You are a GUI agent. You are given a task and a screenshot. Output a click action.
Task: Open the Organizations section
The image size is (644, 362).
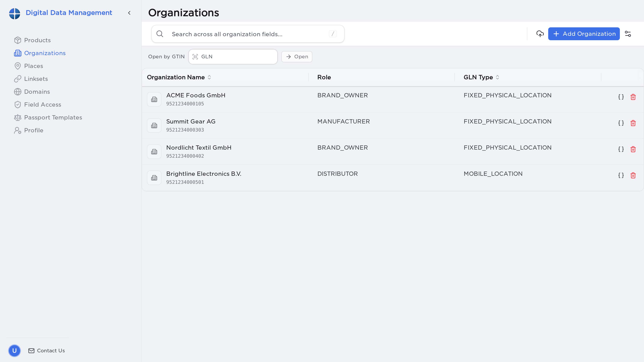point(40,53)
